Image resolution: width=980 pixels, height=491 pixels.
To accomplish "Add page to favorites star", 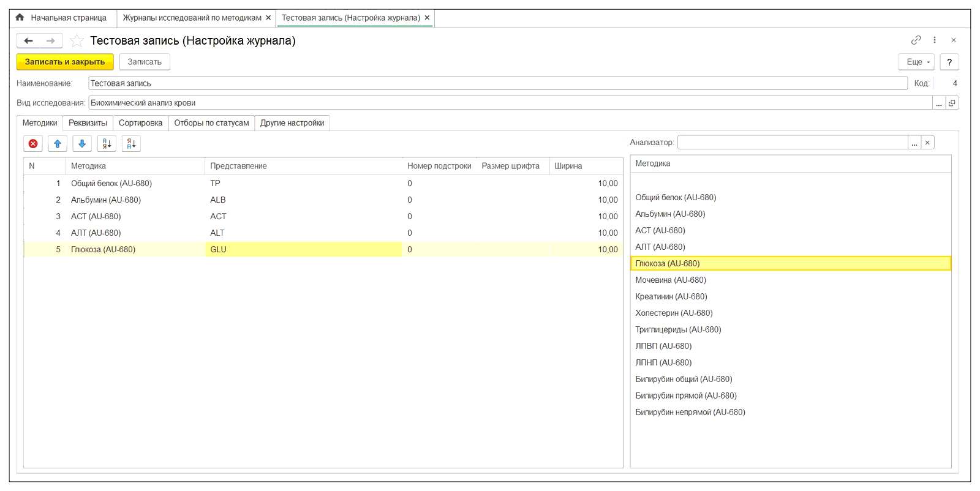I will [x=77, y=41].
